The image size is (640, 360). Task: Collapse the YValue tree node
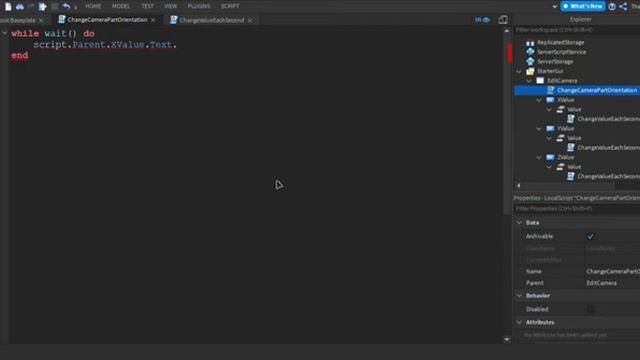tap(539, 128)
